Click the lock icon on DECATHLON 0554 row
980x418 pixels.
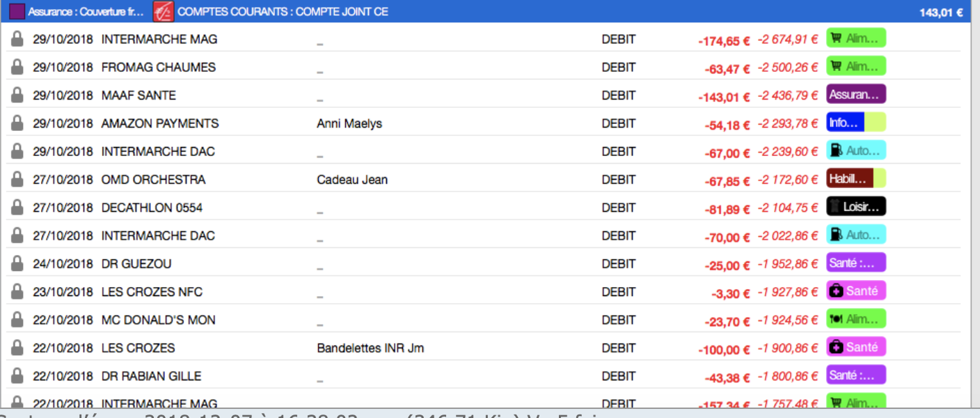pyautogui.click(x=17, y=208)
